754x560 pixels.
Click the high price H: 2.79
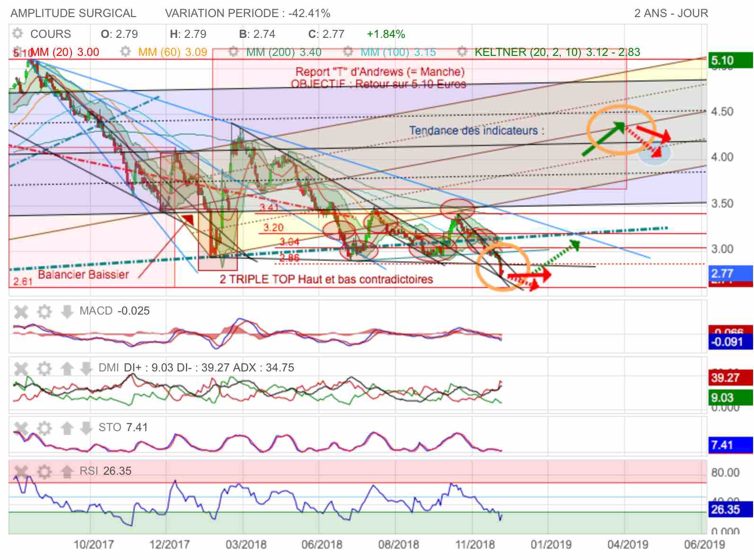point(188,34)
